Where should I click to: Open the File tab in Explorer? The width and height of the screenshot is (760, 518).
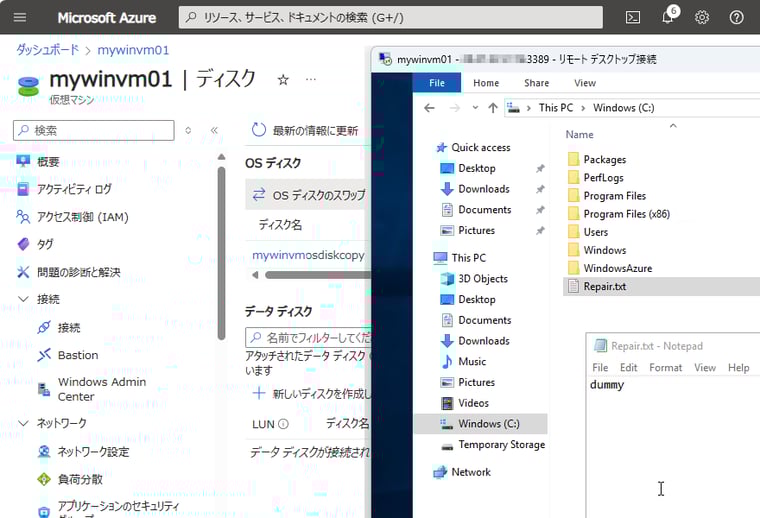click(x=437, y=83)
